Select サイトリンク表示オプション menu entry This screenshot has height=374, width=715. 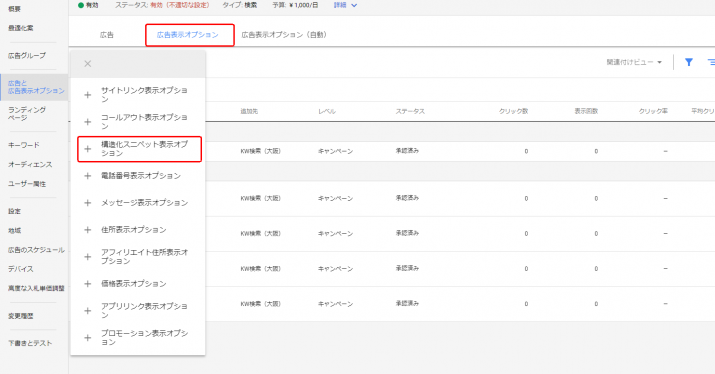[138, 95]
